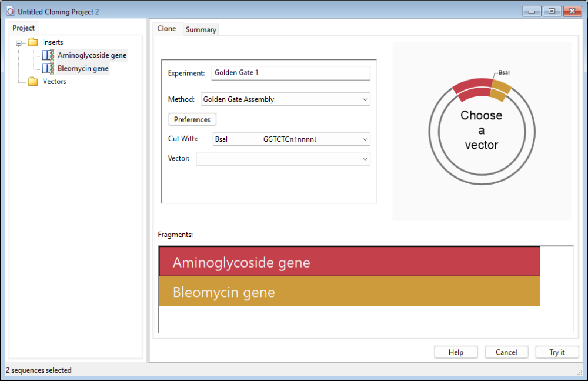588x381 pixels.
Task: Click the 'Vector:' label
Action: (179, 158)
